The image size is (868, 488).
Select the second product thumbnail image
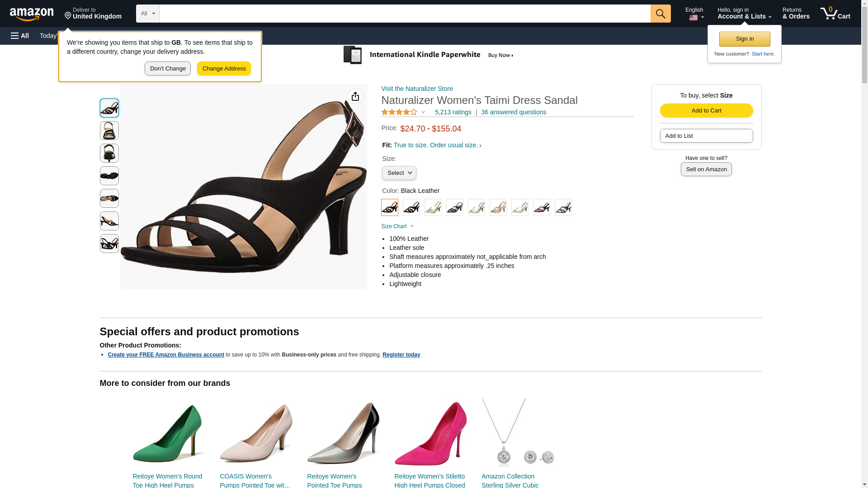coord(109,131)
